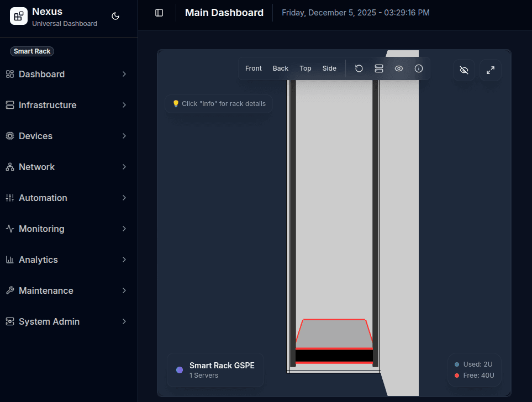Click the fullscreen expand icon

490,70
